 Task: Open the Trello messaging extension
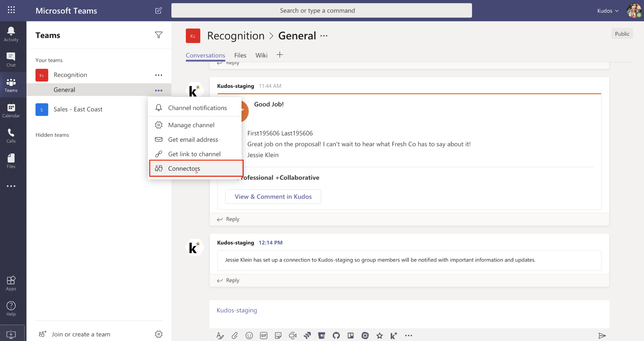point(351,336)
